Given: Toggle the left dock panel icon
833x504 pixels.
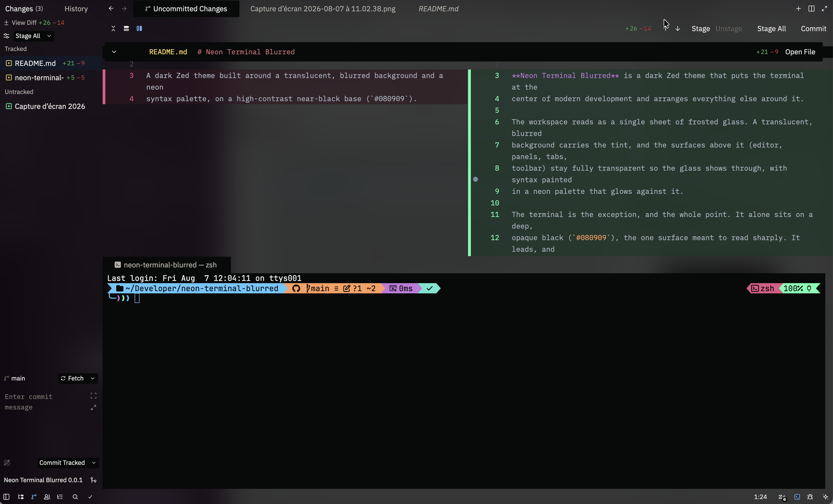Looking at the screenshot, I should click(6, 497).
